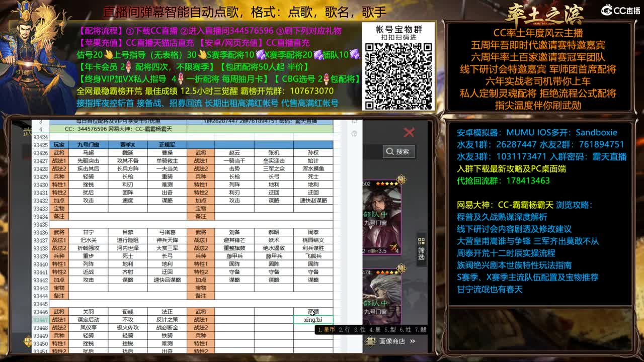This screenshot has height=362, width=644.
Task: Click the cell 三军之众
Action: pos(274,169)
